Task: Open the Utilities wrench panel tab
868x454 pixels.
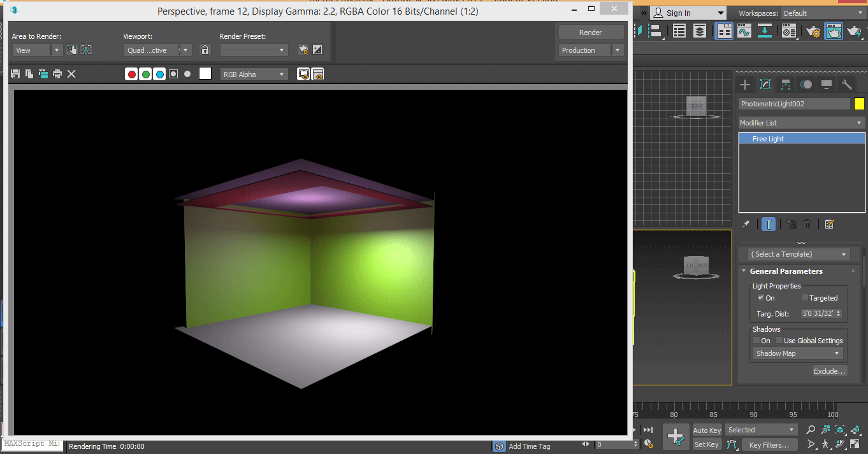Action: (847, 85)
